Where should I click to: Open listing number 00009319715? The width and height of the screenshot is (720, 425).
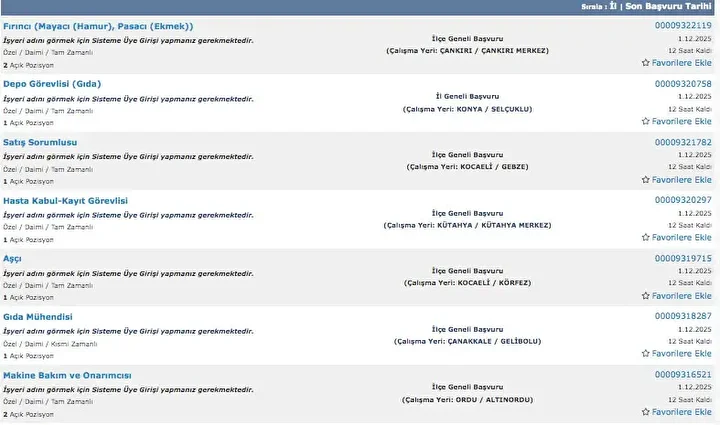(683, 258)
